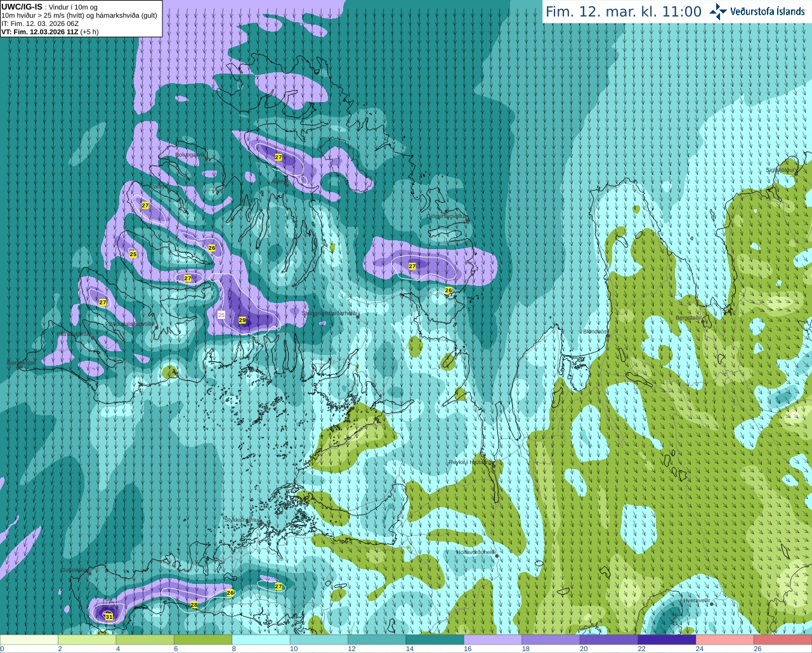
Task: Pick the 8–10 m/s pale cyan legend swatch
Action: 261,640
